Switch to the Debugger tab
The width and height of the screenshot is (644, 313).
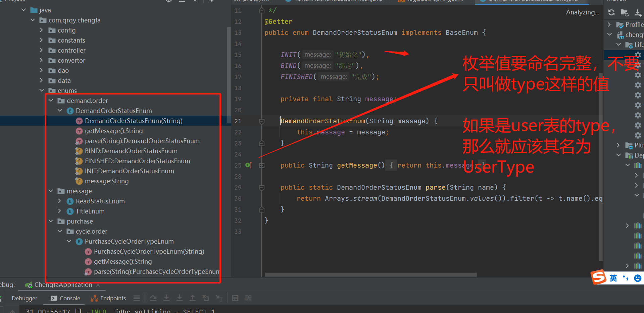(24, 298)
